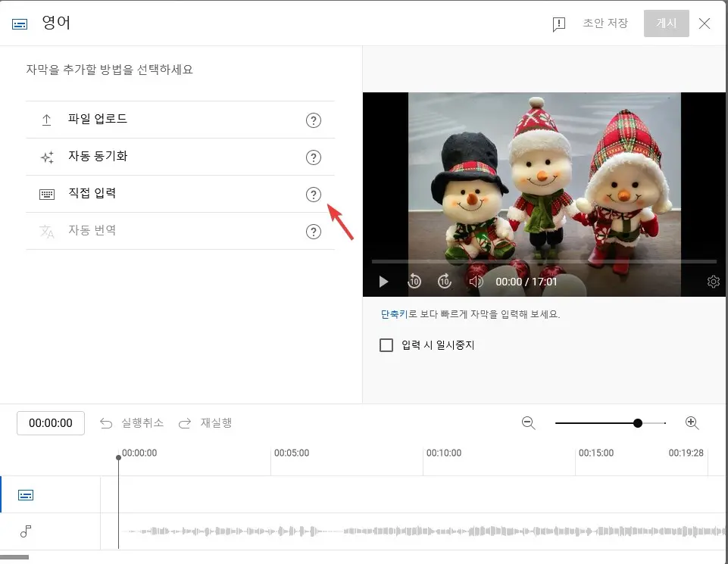Click the subtitle editor icon beside 영어 title
728x564 pixels.
coord(18,23)
